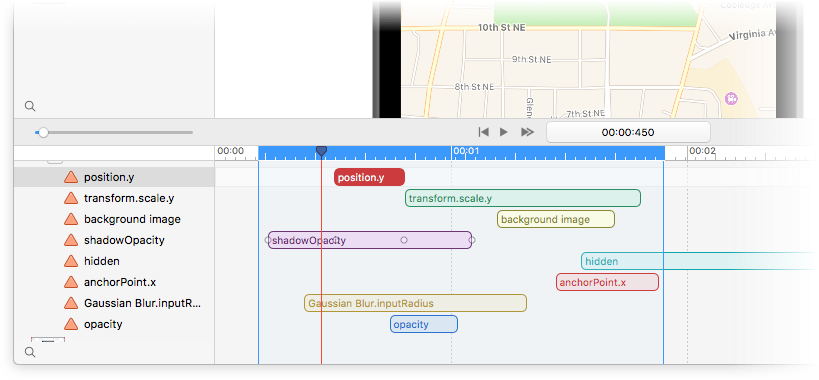Select the blue opacity timeline clip

(x=424, y=324)
